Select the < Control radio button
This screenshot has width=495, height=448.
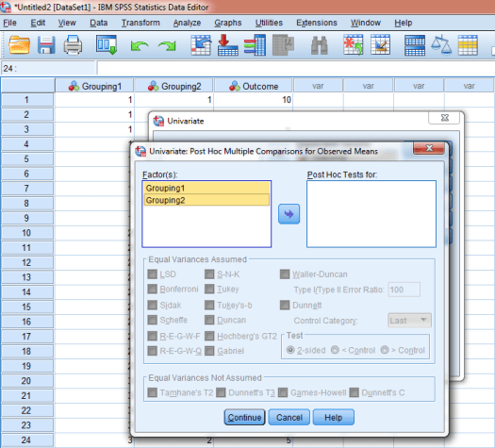pyautogui.click(x=335, y=350)
